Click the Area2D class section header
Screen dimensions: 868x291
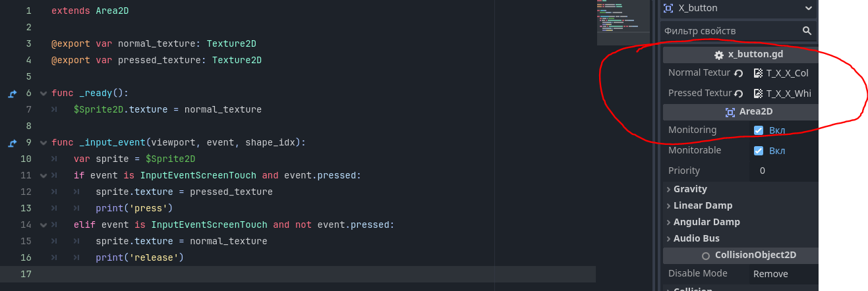741,112
